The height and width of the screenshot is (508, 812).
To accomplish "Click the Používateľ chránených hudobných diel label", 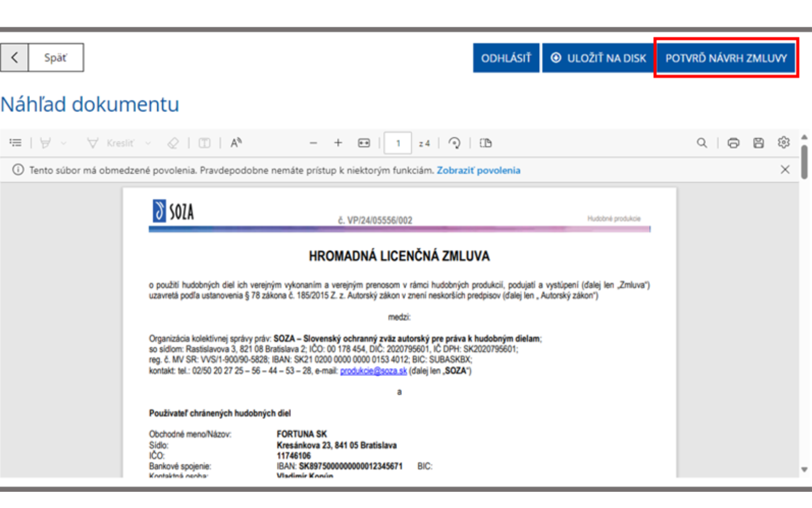I will click(220, 413).
